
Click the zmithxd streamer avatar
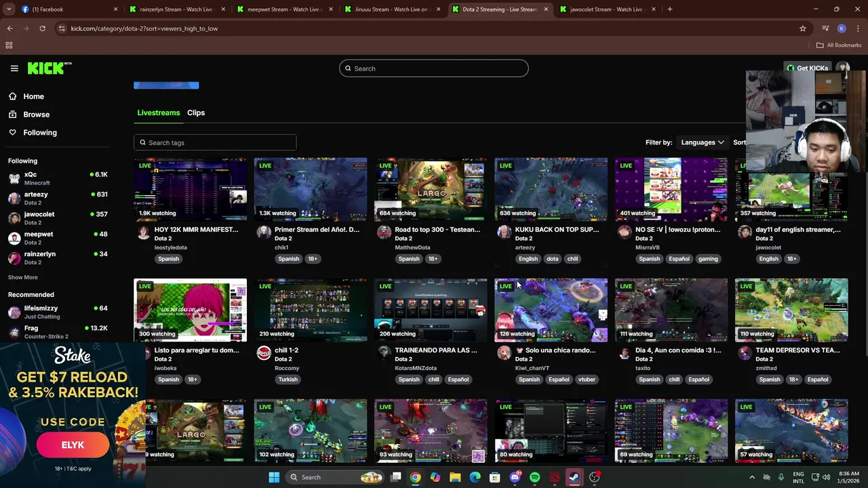tap(745, 353)
